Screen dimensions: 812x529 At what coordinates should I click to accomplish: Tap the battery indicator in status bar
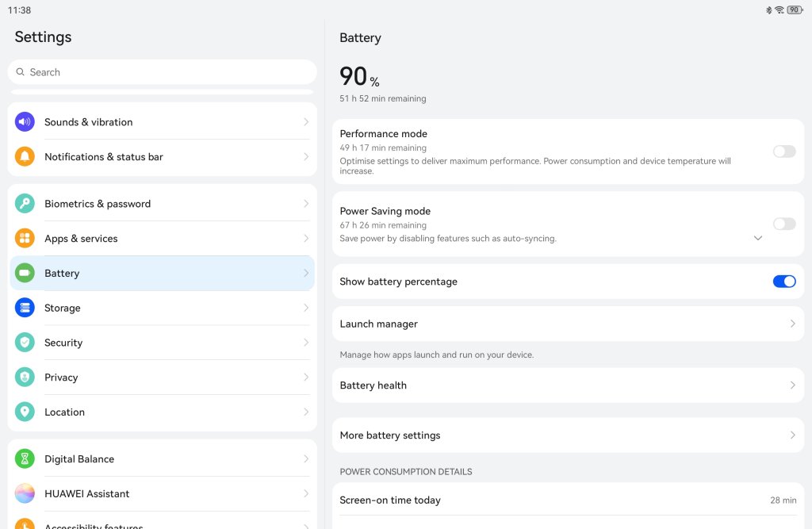pyautogui.click(x=794, y=10)
